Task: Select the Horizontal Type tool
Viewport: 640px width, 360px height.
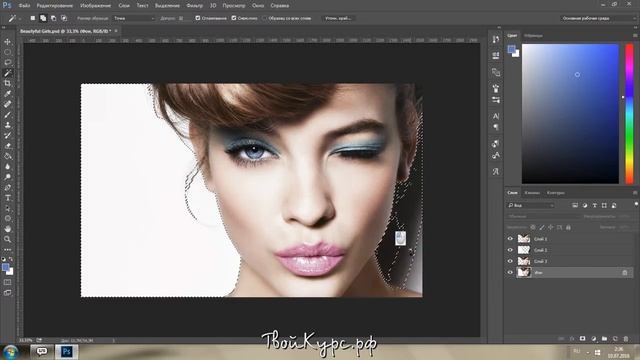Action: pyautogui.click(x=7, y=198)
